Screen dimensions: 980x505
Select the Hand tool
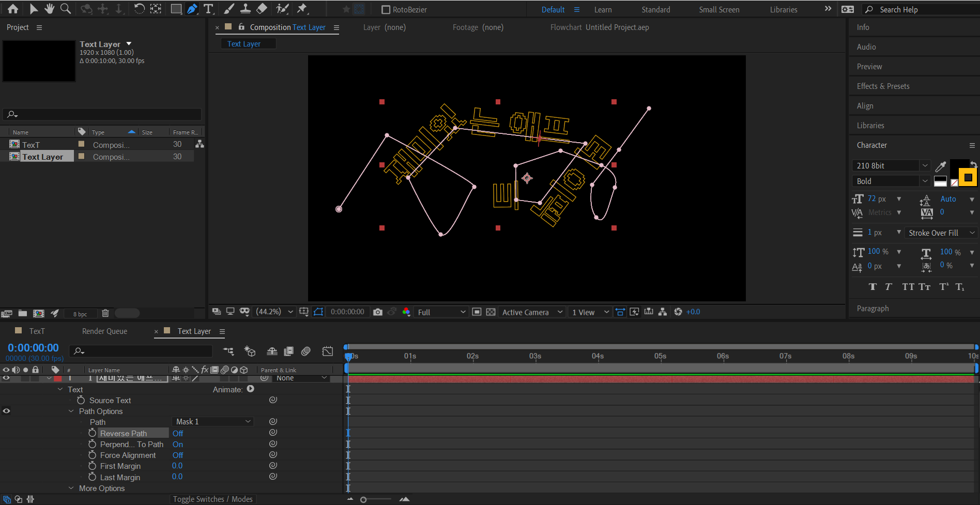(x=49, y=9)
